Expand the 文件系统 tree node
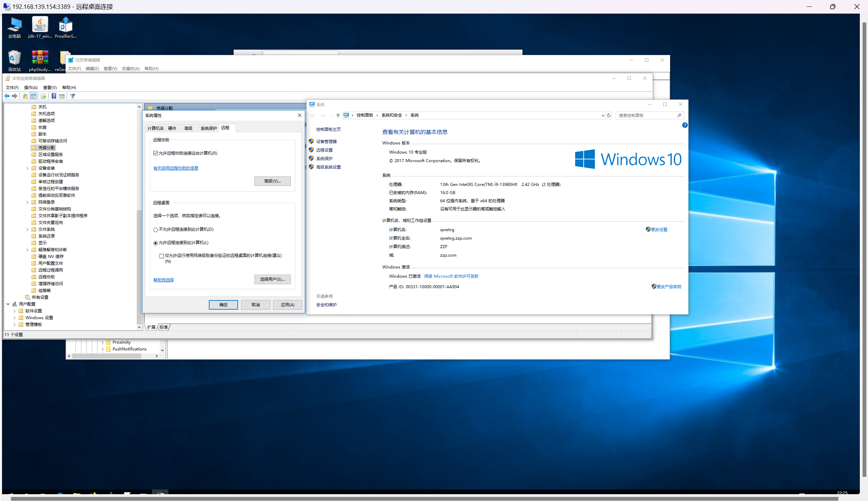 point(27,229)
